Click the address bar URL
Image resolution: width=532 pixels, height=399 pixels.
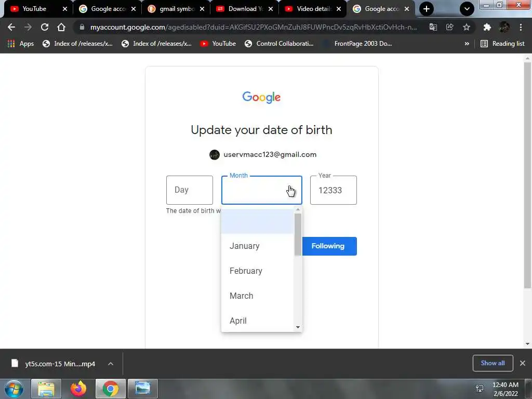click(x=254, y=27)
